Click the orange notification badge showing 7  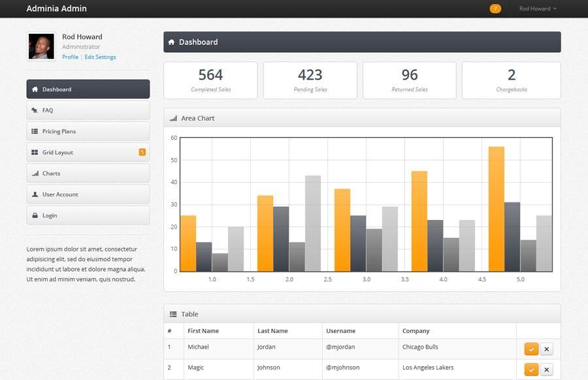point(495,8)
